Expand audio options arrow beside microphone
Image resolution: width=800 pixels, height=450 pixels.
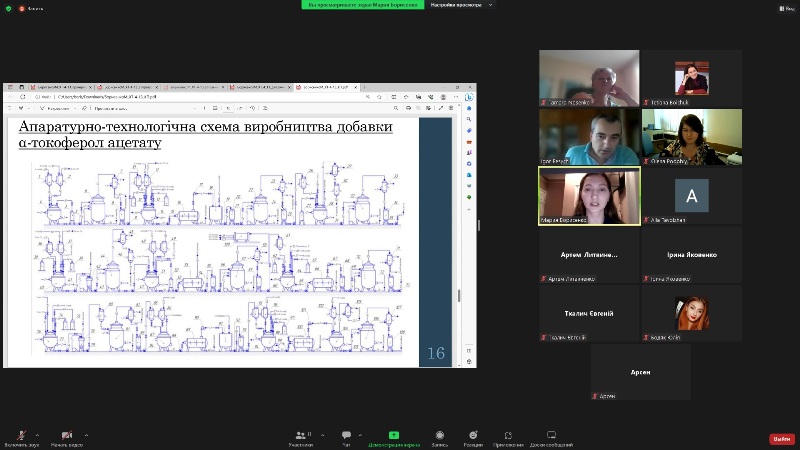click(37, 435)
